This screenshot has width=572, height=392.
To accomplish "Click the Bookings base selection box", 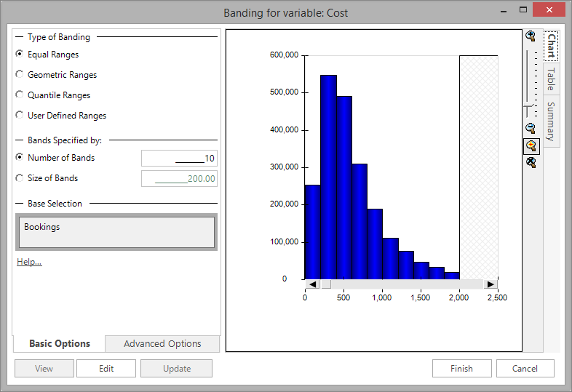I will (116, 232).
